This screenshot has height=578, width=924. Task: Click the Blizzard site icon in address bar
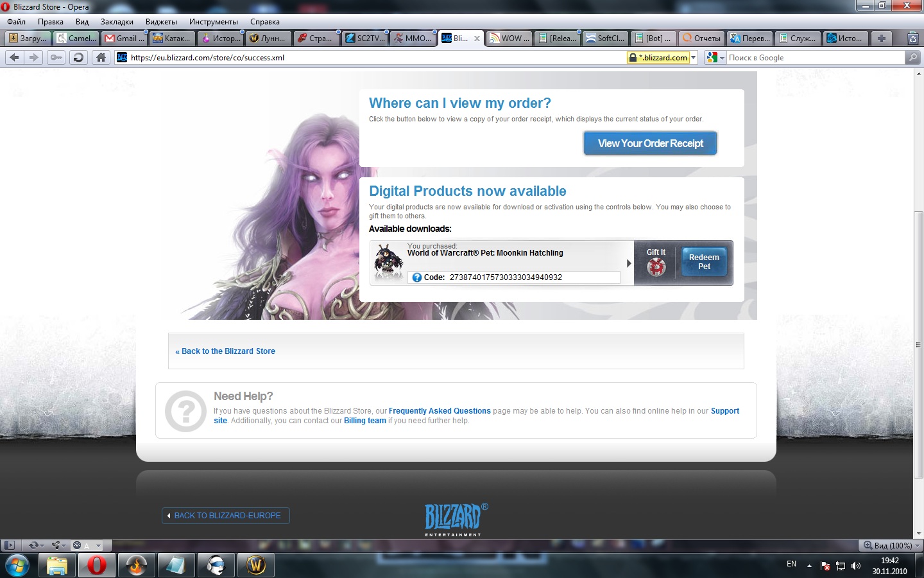(x=122, y=57)
